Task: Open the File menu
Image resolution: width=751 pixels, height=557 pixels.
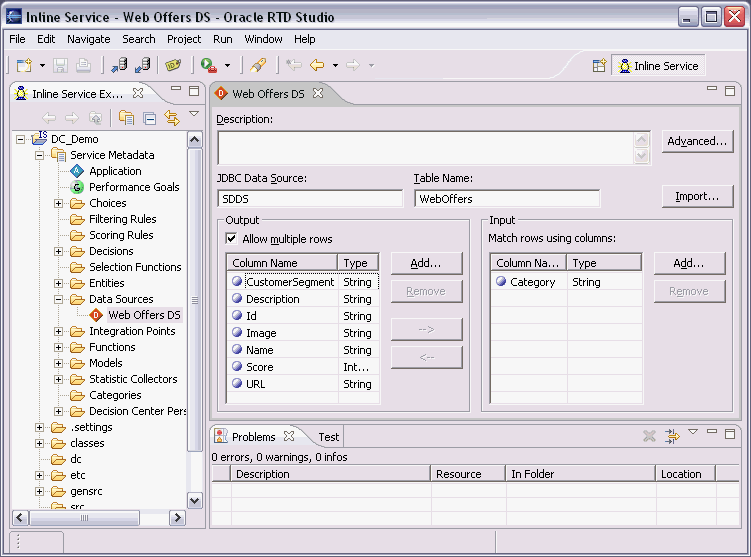Action: point(17,39)
